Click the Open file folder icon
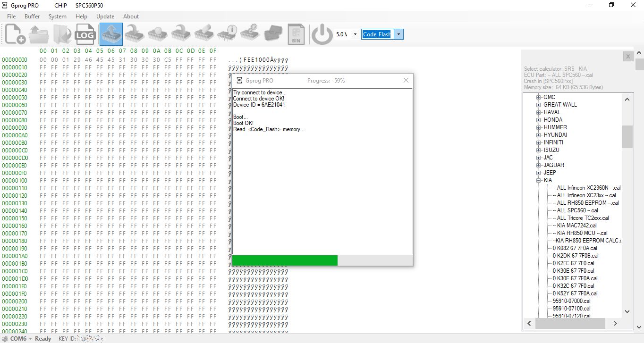The height and width of the screenshot is (343, 644). (39, 34)
